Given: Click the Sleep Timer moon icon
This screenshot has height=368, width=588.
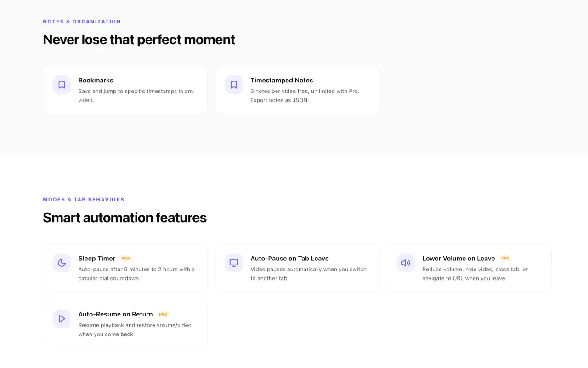Looking at the screenshot, I should point(62,263).
